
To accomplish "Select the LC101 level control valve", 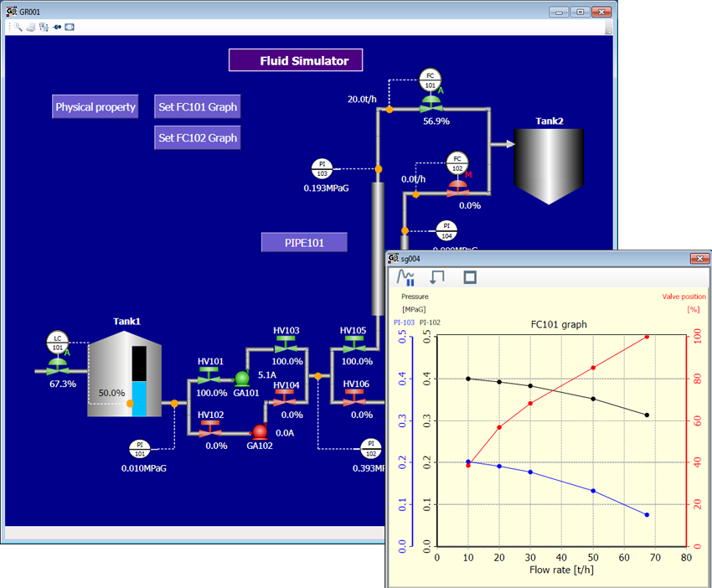I will 57,365.
